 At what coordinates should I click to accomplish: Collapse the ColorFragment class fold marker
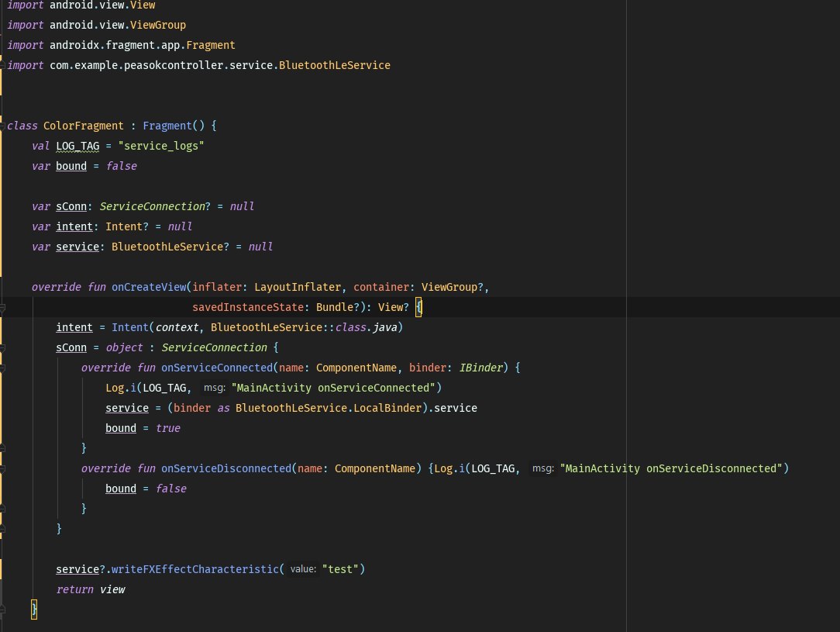click(x=2, y=126)
